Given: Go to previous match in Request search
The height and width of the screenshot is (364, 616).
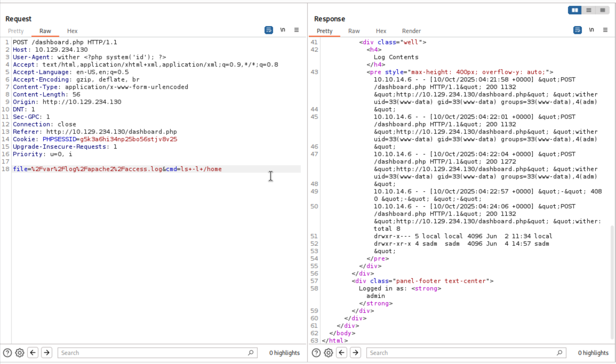Looking at the screenshot, I should (x=33, y=353).
